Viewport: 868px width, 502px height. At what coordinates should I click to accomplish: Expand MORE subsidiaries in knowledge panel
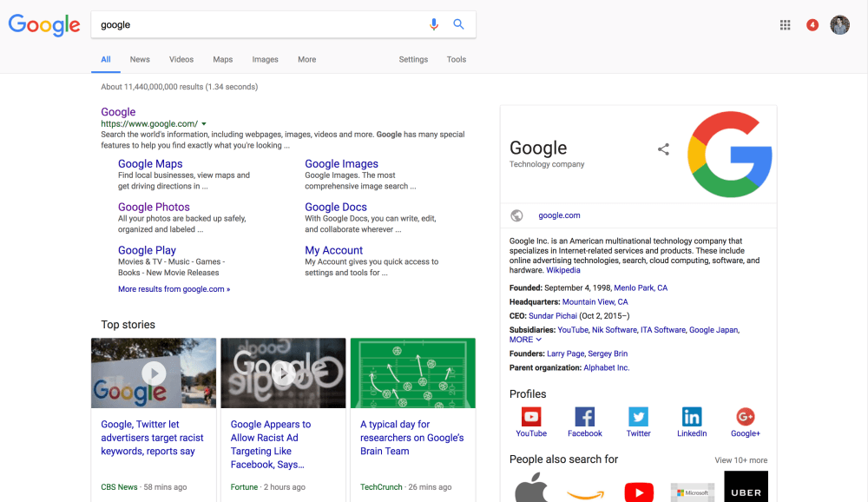tap(525, 340)
